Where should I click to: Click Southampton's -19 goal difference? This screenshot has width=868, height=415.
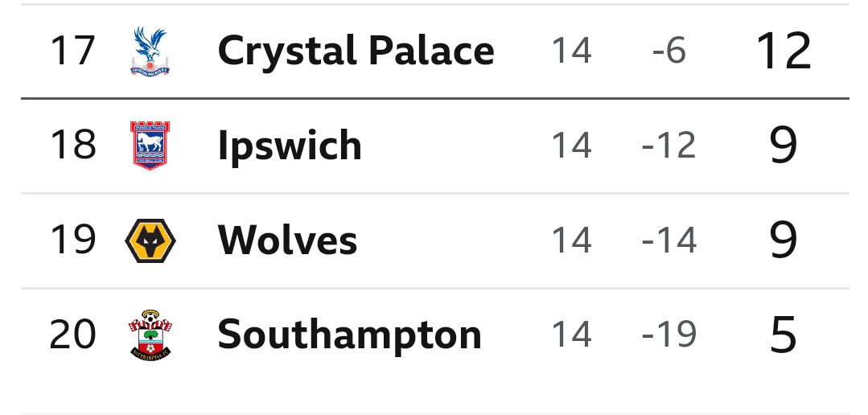pos(668,335)
